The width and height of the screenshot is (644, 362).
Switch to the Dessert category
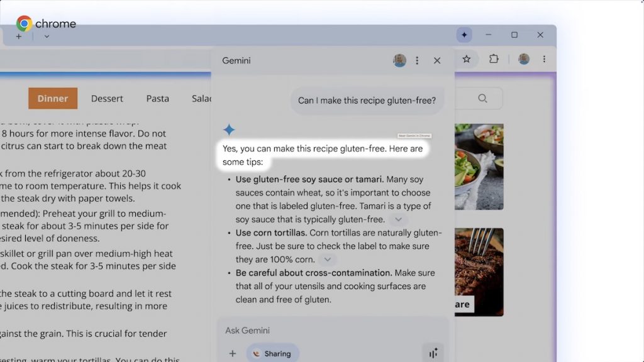click(107, 98)
